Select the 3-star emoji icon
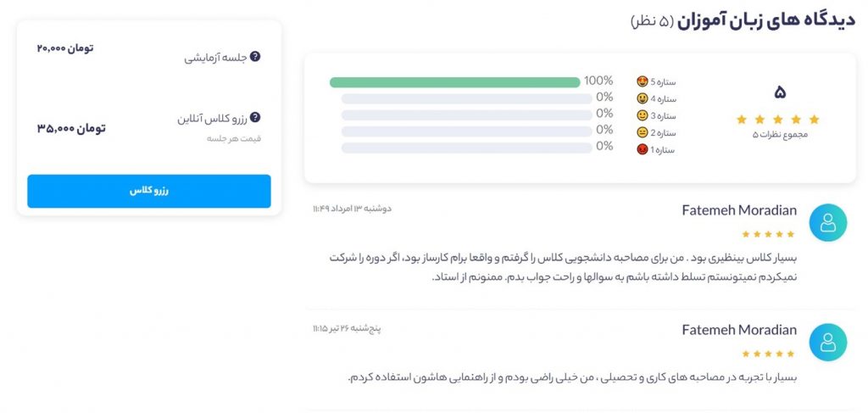Viewport: 868px width, 413px height. (x=643, y=115)
